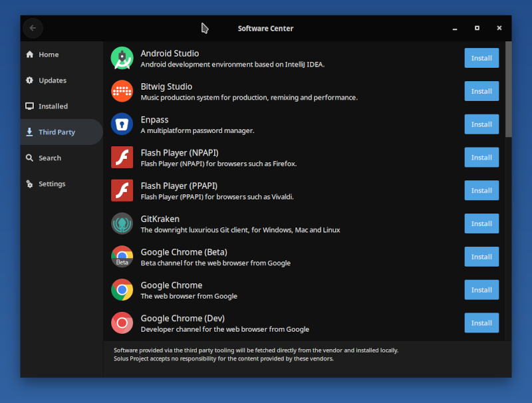This screenshot has width=532, height=403.
Task: Click the Flash Player (NPAPI) title text
Action: 180,153
